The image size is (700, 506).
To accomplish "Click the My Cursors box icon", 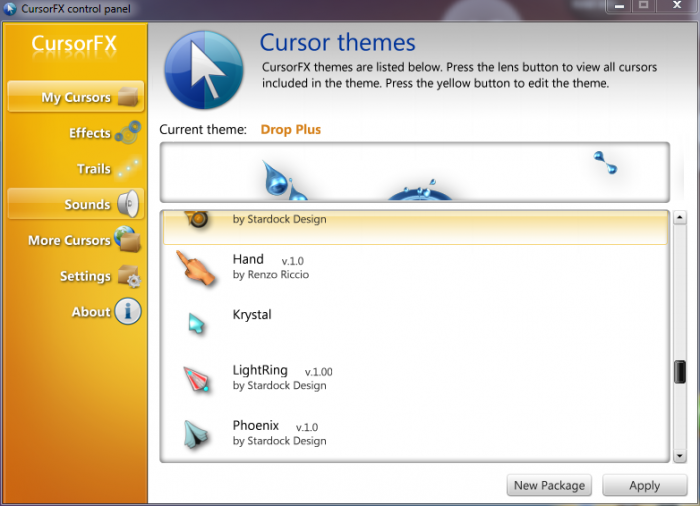I will (x=128, y=96).
